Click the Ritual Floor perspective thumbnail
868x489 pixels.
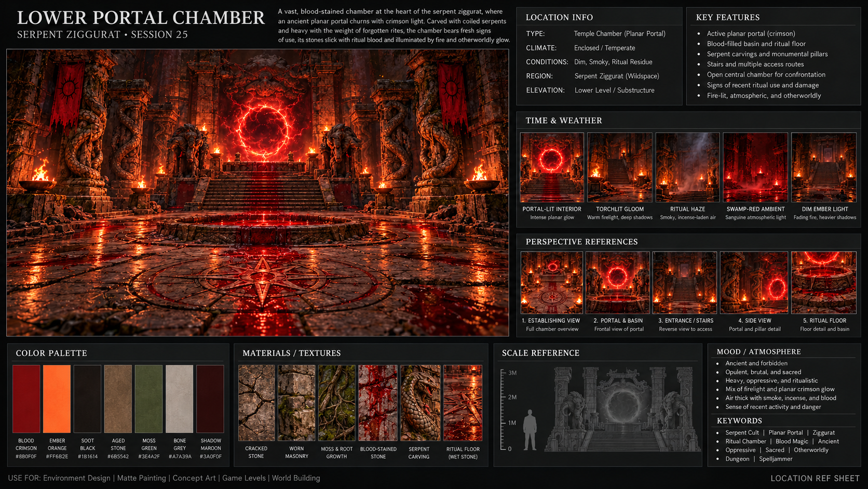824,283
